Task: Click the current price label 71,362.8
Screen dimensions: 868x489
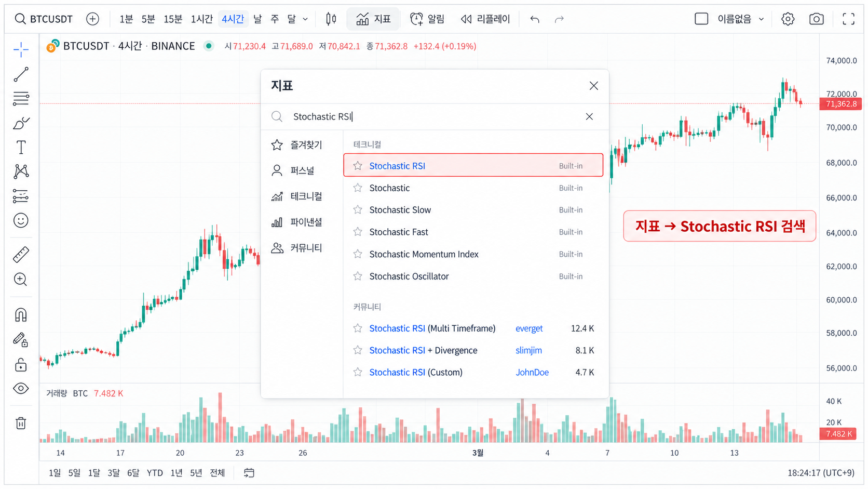Action: pyautogui.click(x=840, y=104)
